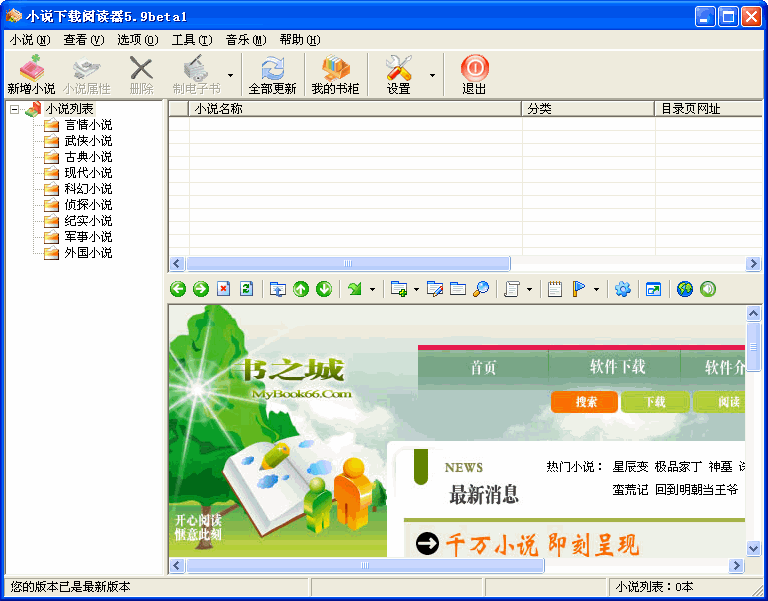Collapse the 小说列表 tree root node

pos(15,109)
